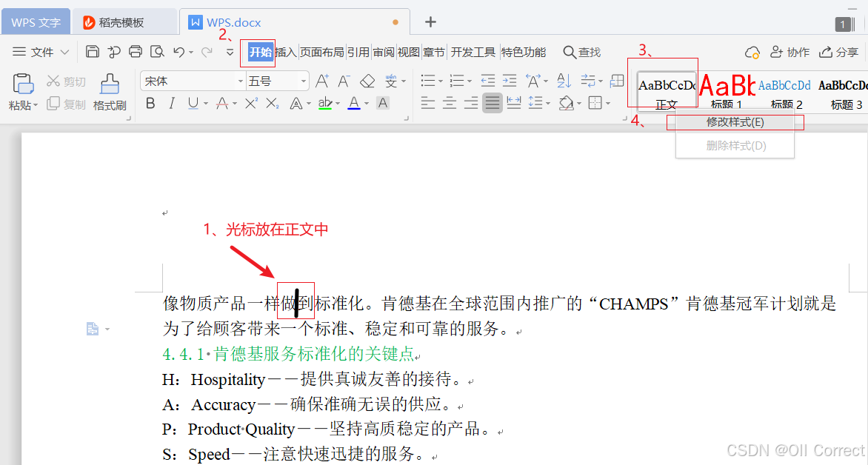Click the clear formatting eraser icon
Viewport: 868px width, 465px height.
tap(367, 81)
